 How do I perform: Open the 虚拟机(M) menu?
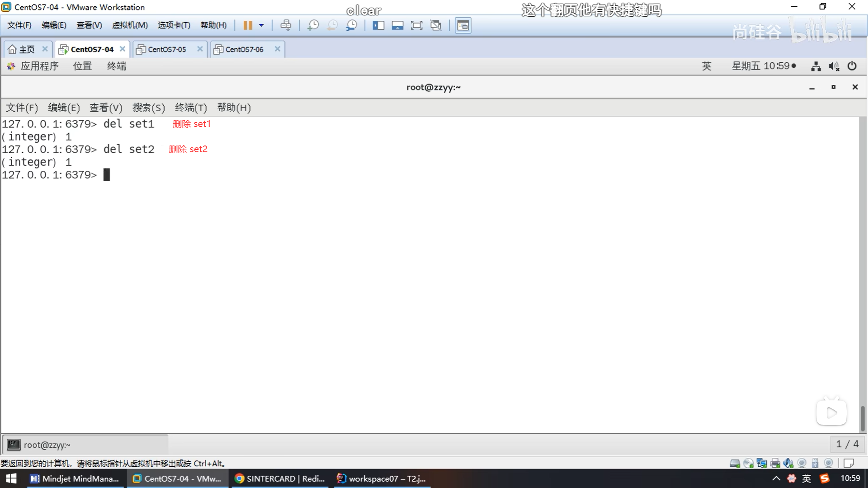point(130,25)
